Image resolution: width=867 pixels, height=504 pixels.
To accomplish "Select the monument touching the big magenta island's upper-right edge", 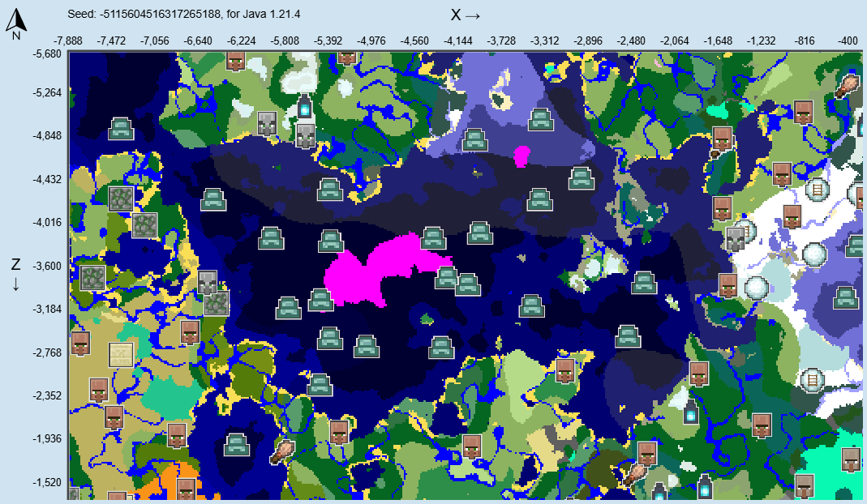I will click(x=433, y=238).
